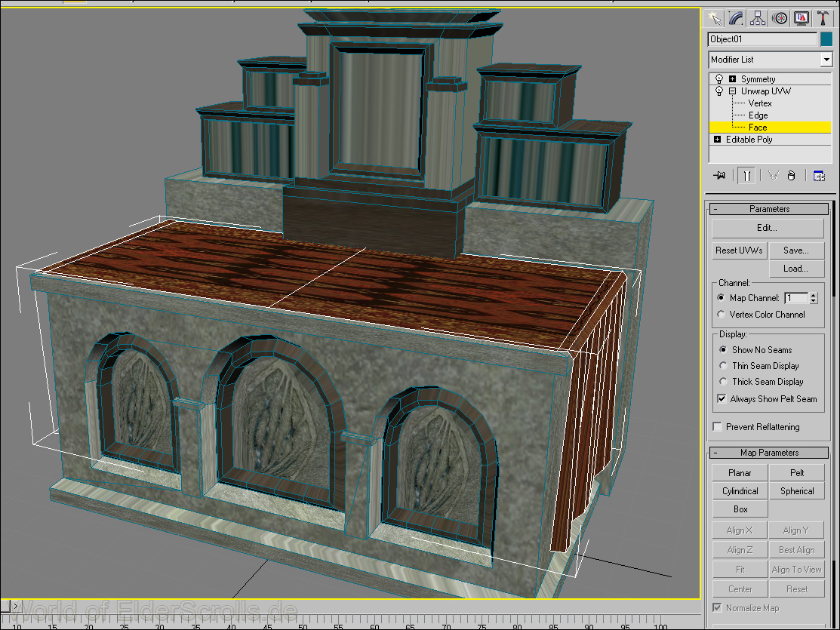Remove modifier from the stack icon

(792, 175)
